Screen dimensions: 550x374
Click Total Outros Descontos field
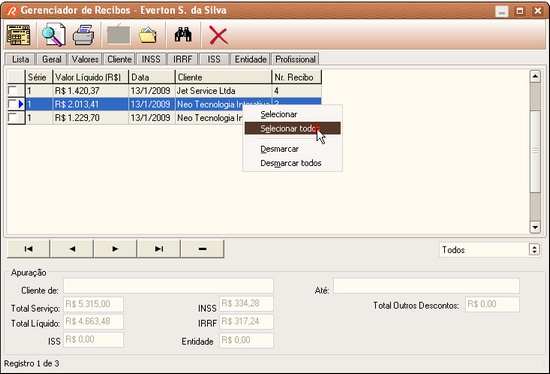tap(492, 304)
